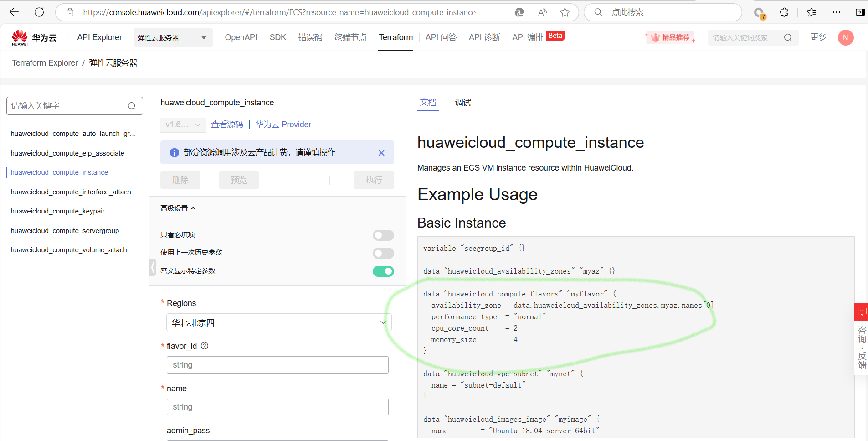
Task: Add this page to favorites star
Action: [x=565, y=12]
